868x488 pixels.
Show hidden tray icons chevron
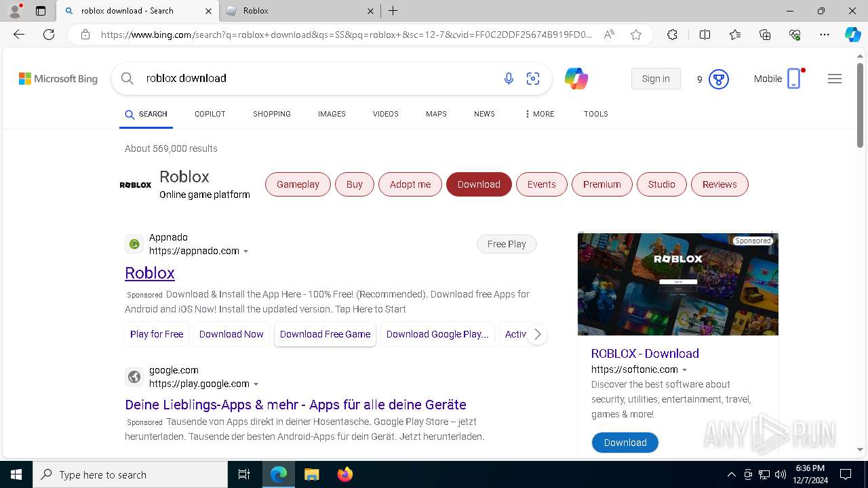[731, 474]
